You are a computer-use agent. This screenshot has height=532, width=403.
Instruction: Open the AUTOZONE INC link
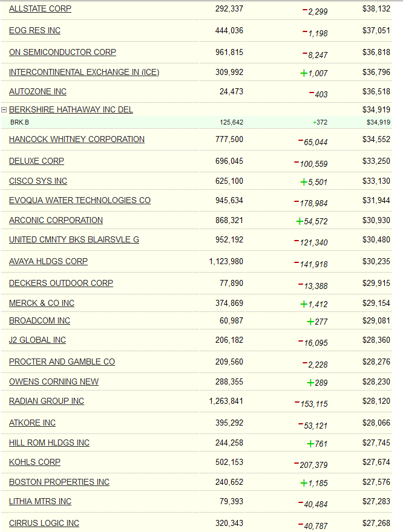click(38, 92)
